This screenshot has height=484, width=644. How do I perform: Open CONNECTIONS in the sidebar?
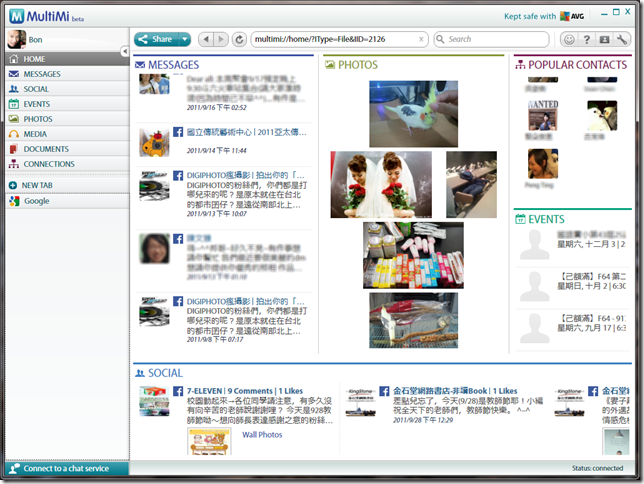point(48,164)
